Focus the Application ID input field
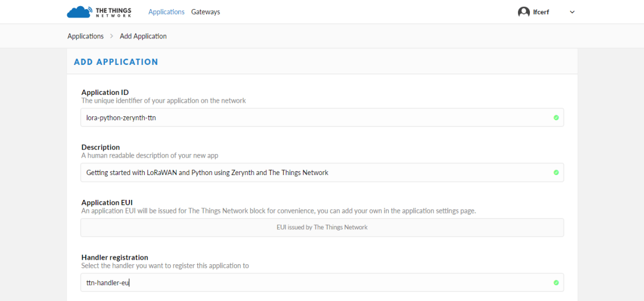This screenshot has height=301, width=644. click(322, 117)
